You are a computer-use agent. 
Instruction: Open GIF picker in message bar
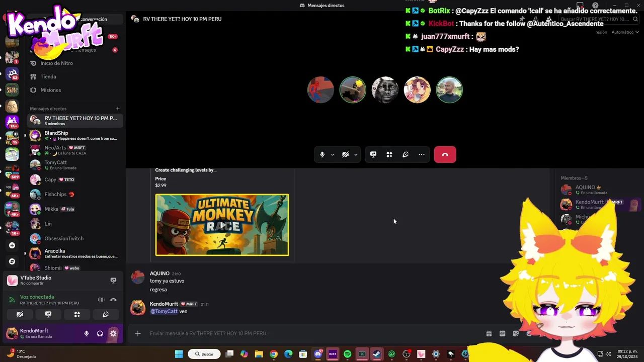[502, 333]
